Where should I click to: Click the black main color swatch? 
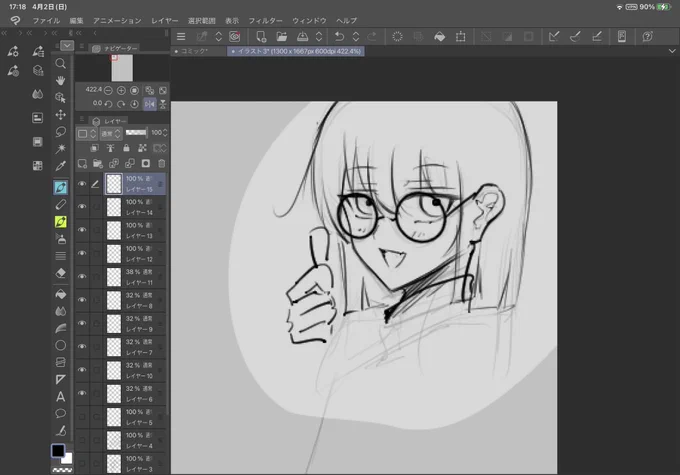point(58,451)
